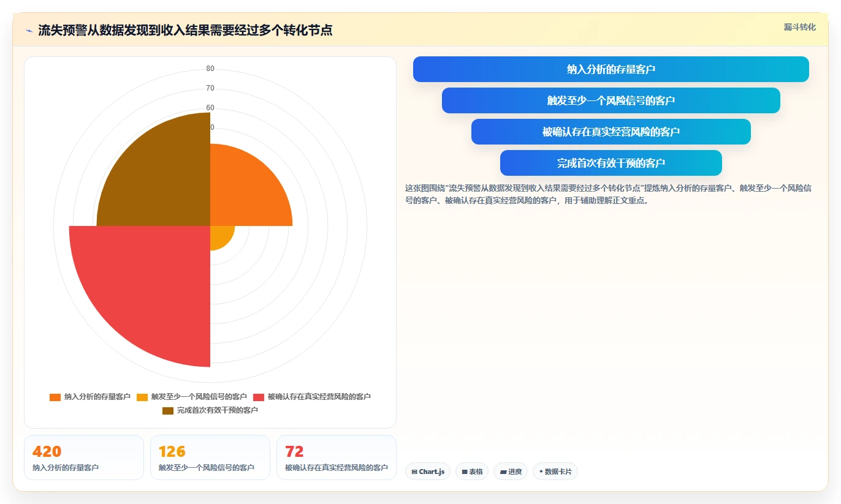Click legend text 被确认存在真实经营风险的客户

click(x=319, y=397)
